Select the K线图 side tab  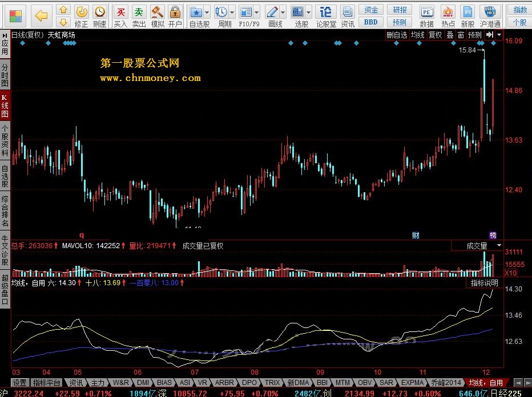(5, 106)
